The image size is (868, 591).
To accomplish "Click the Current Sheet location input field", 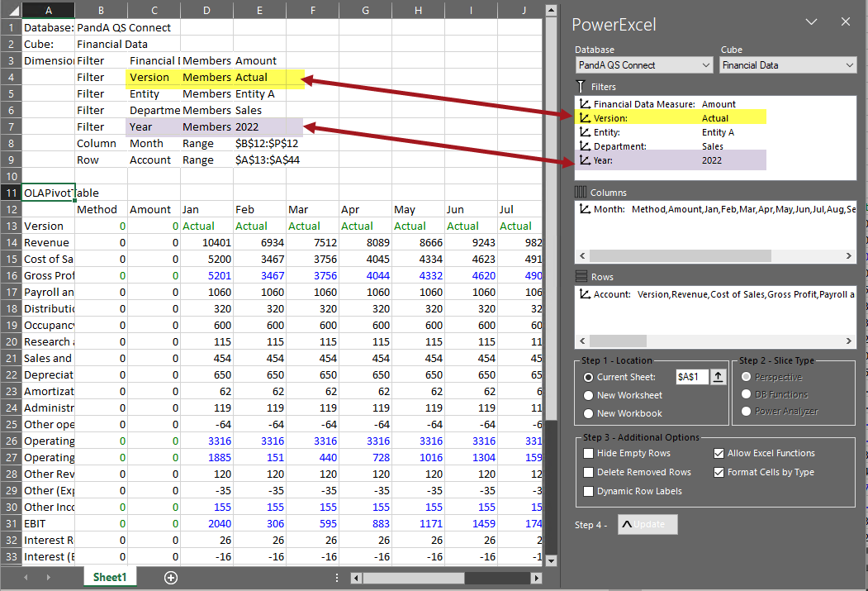I will click(691, 377).
